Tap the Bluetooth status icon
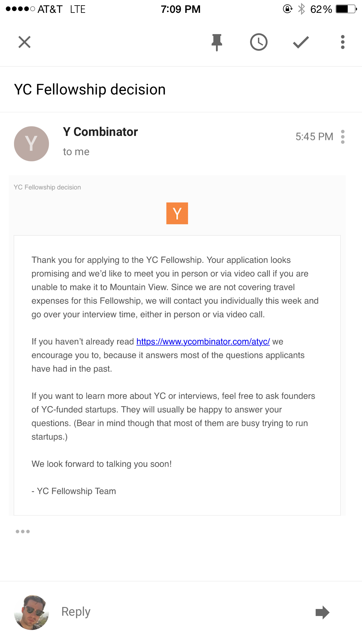Image resolution: width=362 pixels, height=644 pixels. click(x=301, y=9)
